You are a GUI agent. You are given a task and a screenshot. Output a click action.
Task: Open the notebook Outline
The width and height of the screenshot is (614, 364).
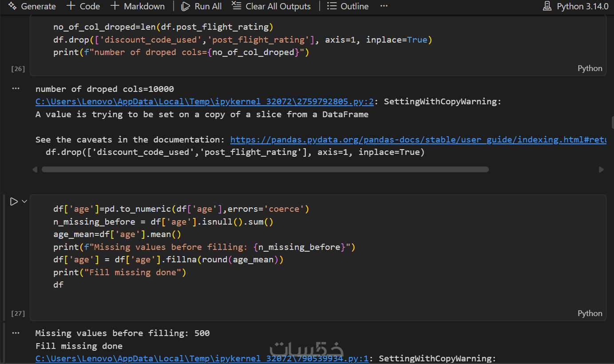348,6
